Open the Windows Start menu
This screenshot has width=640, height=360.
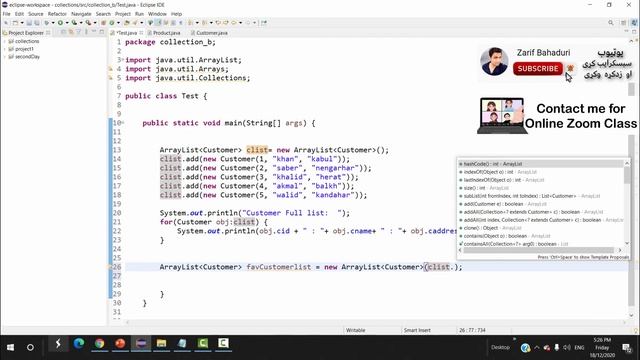click(x=10, y=347)
